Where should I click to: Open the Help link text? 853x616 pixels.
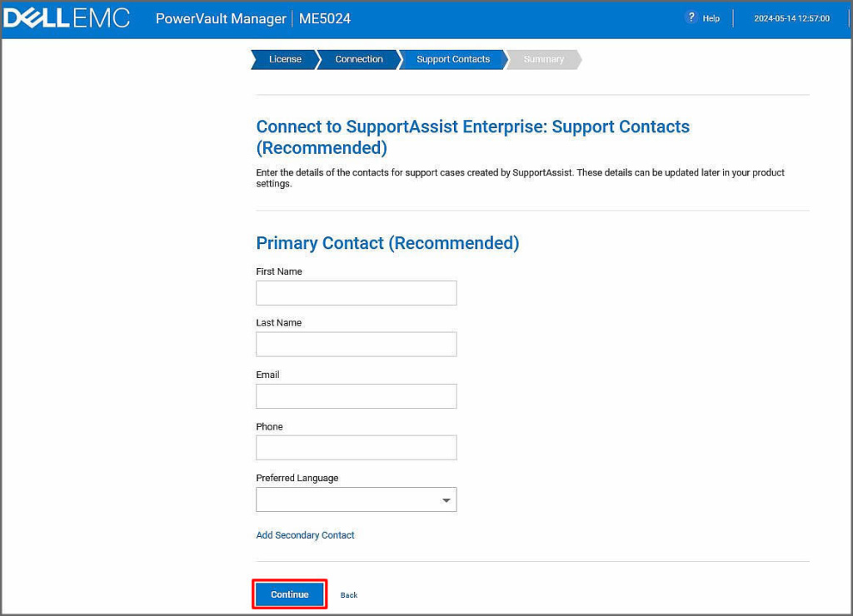(711, 18)
